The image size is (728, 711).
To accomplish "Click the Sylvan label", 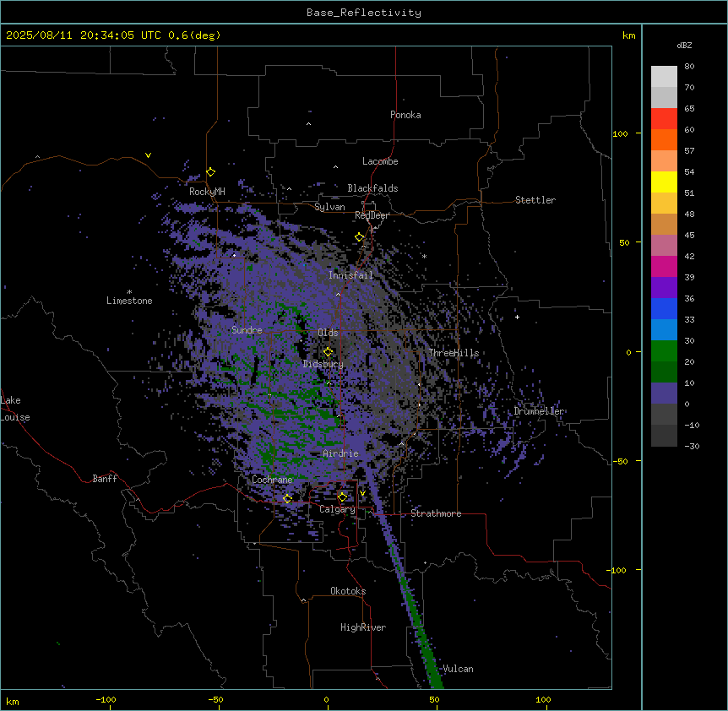I will point(329,207).
